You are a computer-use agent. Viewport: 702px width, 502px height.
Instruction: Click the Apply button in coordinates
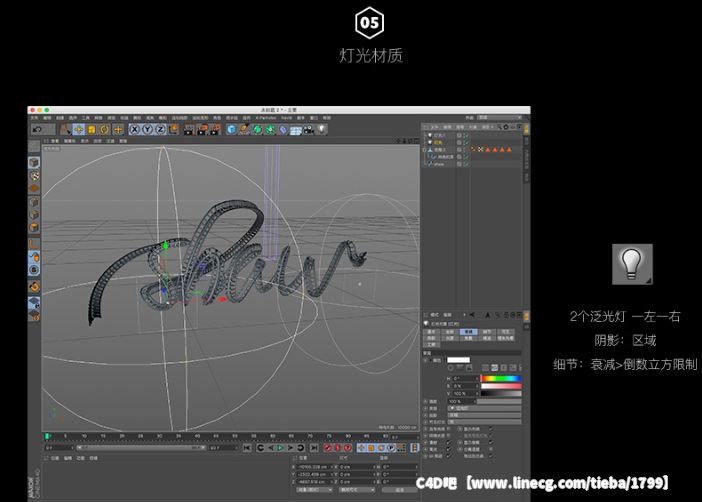400,490
